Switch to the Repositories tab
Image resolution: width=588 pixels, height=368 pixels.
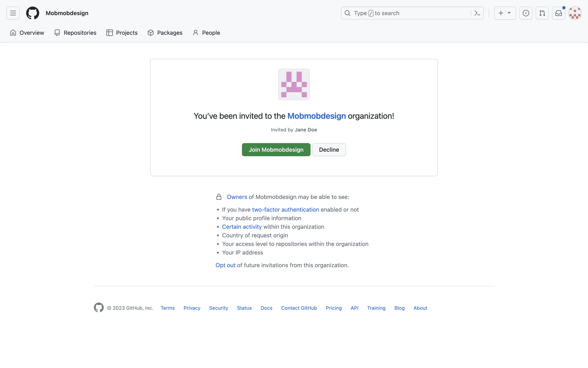[75, 33]
